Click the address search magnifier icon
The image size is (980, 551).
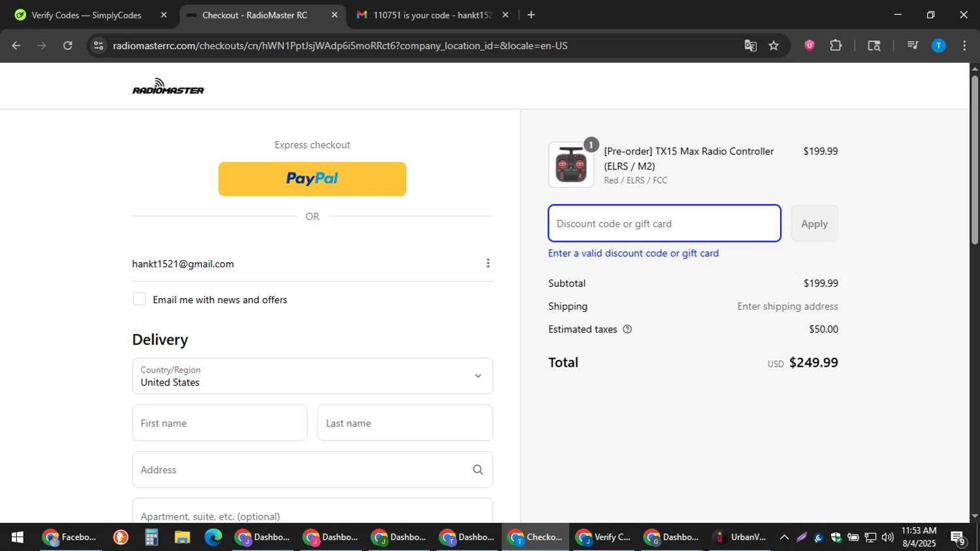pyautogui.click(x=478, y=469)
